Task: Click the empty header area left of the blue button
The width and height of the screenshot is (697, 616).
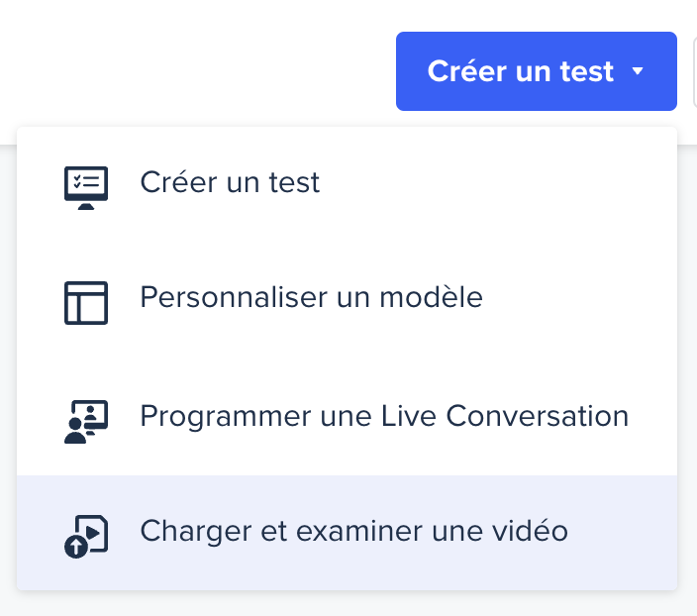Action: [x=198, y=71]
